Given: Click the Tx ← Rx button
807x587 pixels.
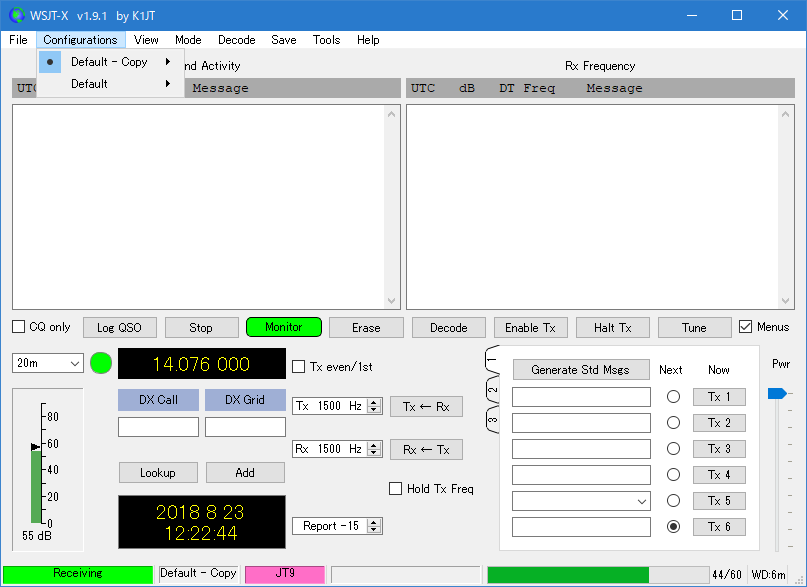Looking at the screenshot, I should 426,406.
